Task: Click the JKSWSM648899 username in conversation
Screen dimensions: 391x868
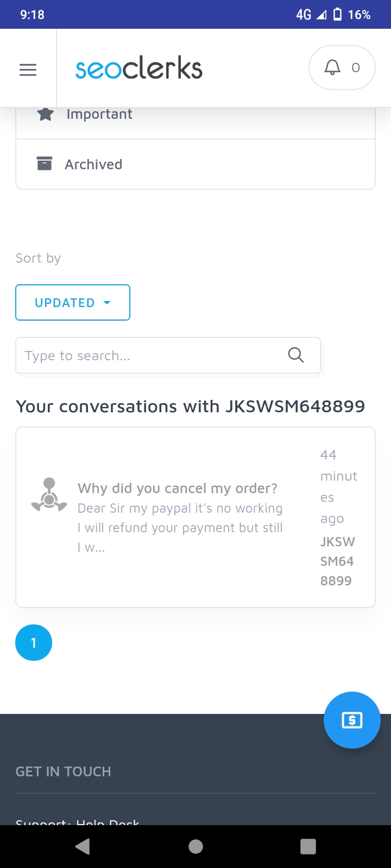Action: pos(337,561)
